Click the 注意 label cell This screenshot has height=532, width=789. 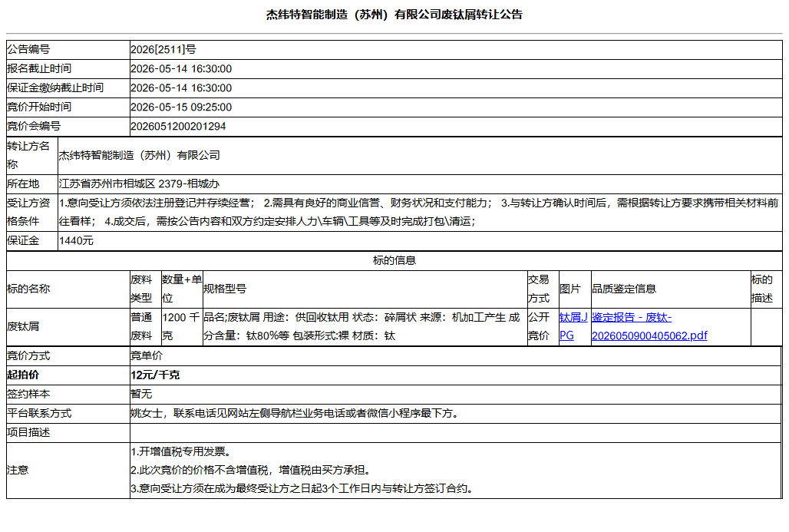pyautogui.click(x=68, y=470)
